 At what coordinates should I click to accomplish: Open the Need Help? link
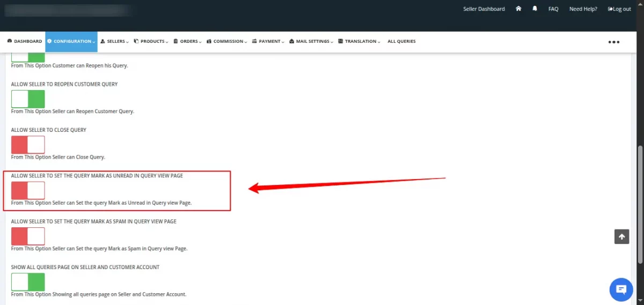point(583,9)
